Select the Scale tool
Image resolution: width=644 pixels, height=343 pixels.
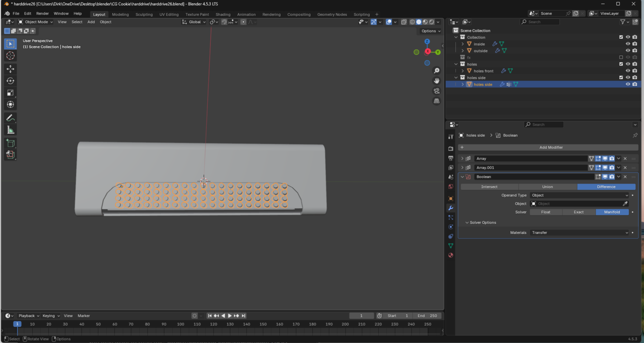tap(10, 93)
